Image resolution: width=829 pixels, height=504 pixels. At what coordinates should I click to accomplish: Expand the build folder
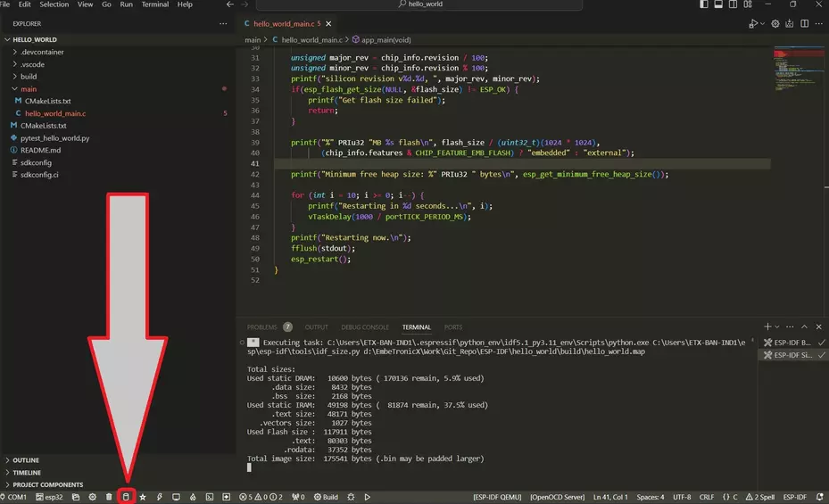(x=29, y=77)
